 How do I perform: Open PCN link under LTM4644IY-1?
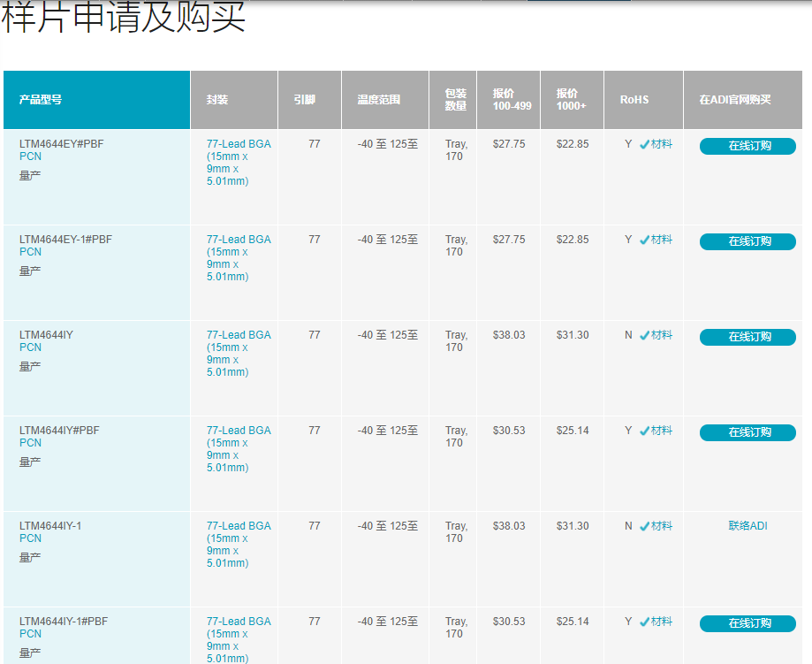(30, 538)
